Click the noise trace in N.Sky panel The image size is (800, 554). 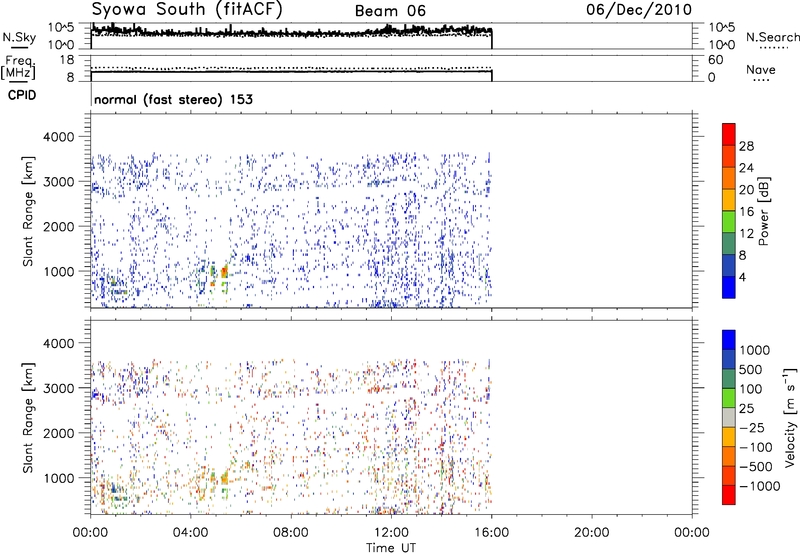(x=291, y=32)
